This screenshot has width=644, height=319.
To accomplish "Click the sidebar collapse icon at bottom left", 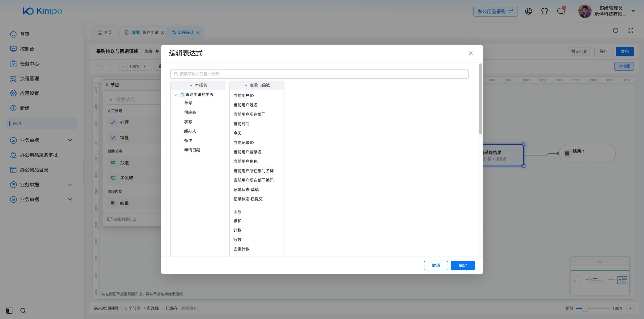I will tap(9, 311).
